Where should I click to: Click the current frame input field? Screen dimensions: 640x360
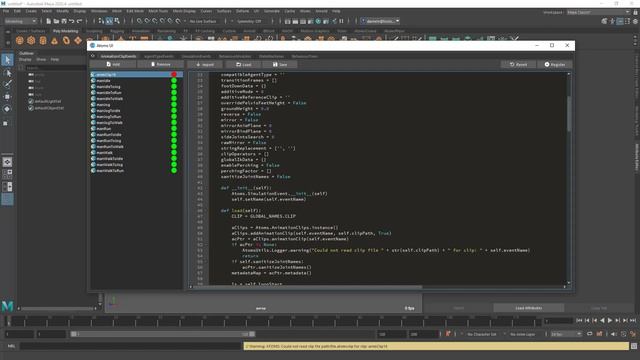tap(558, 321)
